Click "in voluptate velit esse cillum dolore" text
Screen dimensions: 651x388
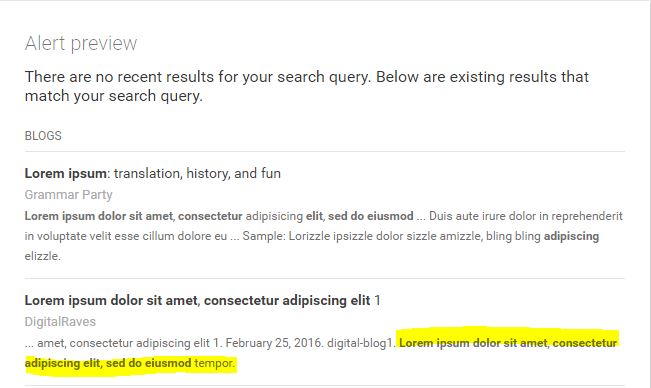(x=126, y=236)
